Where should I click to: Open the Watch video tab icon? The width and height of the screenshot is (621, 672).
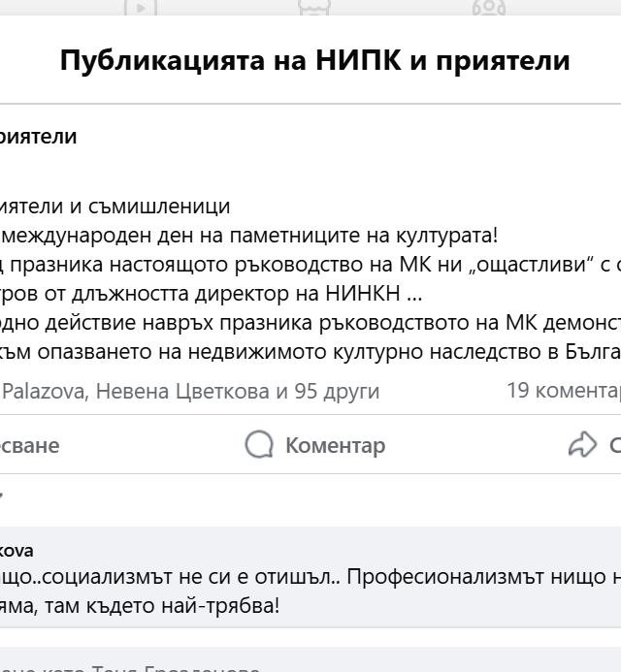click(x=141, y=8)
